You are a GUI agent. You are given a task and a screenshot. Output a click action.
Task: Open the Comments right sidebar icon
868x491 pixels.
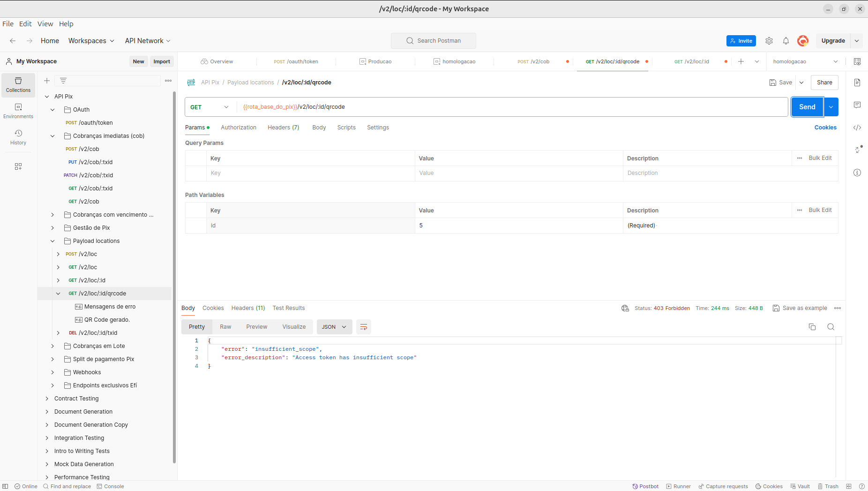[857, 105]
